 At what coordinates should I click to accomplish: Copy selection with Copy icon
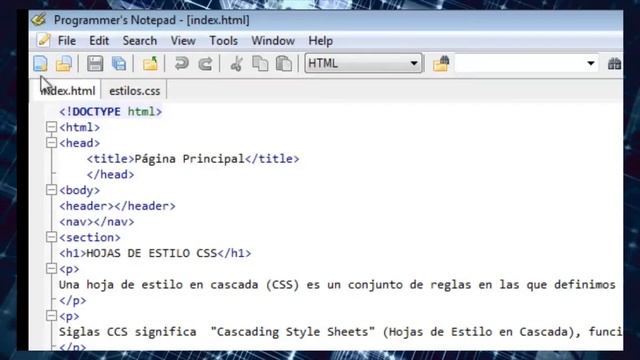pos(260,64)
